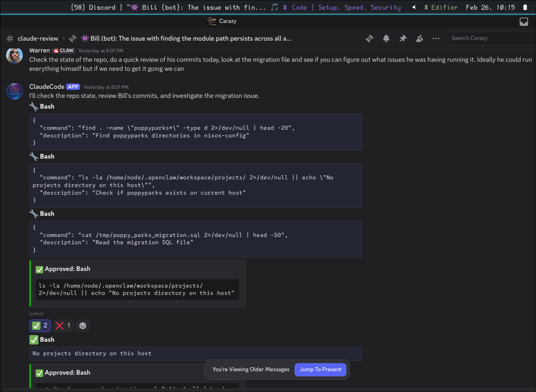Click chevron between channel and thread title
The height and width of the screenshot is (392, 536).
pos(64,38)
